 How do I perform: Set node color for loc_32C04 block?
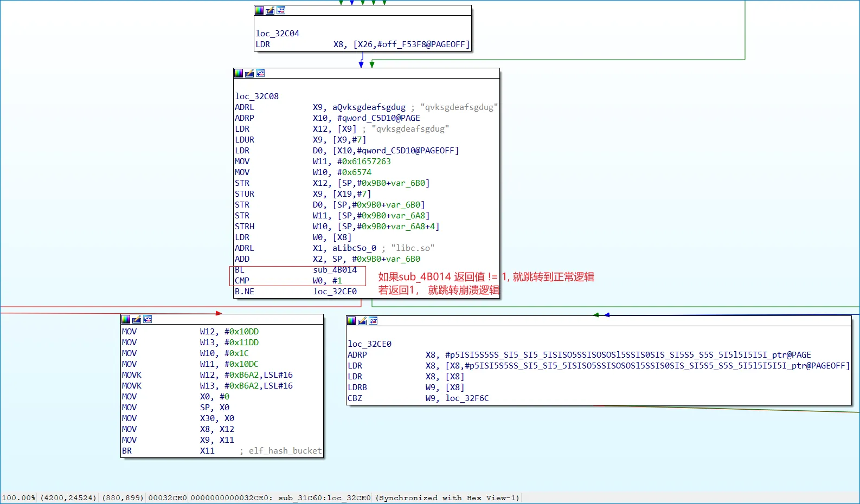(259, 10)
